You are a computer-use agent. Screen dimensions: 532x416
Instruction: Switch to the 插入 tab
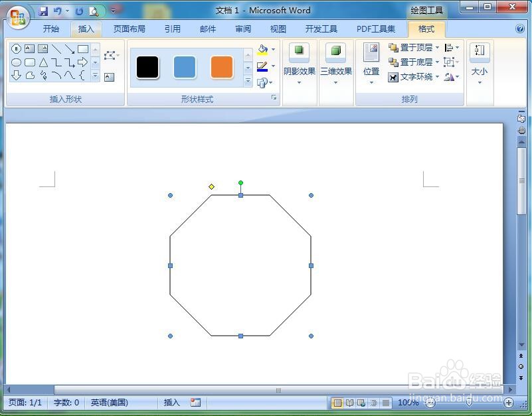(x=86, y=29)
